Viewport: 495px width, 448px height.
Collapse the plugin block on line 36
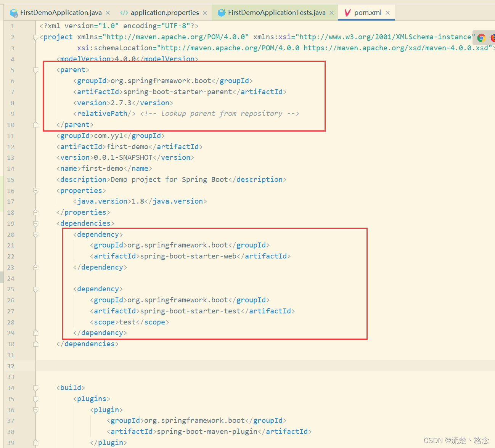pos(35,410)
